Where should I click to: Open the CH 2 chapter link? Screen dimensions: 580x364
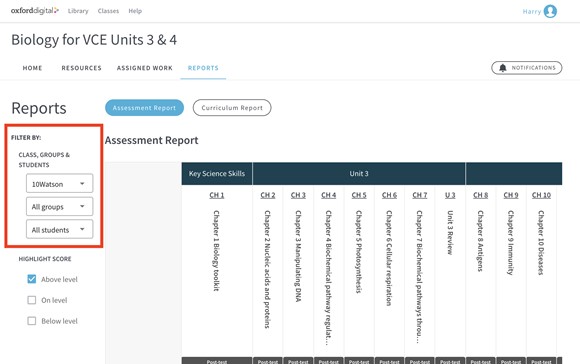268,195
